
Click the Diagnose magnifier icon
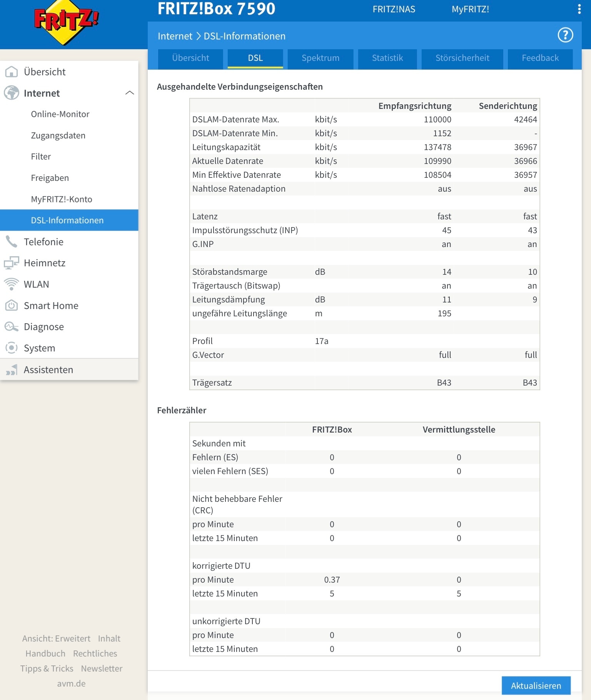[x=12, y=327]
